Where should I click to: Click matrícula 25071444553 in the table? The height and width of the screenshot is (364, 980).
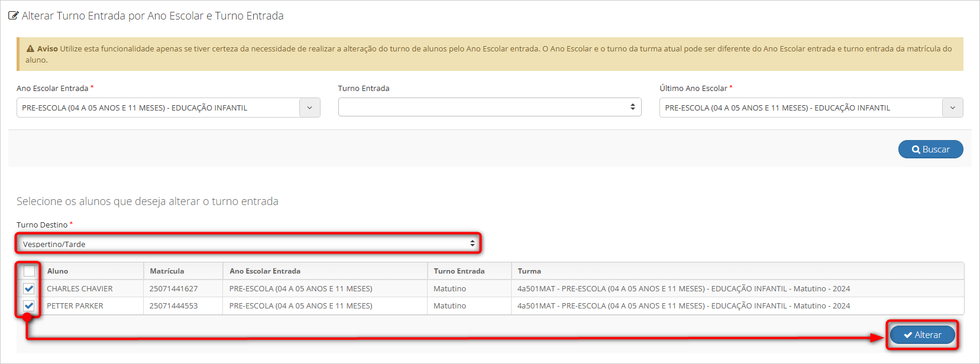pyautogui.click(x=173, y=306)
